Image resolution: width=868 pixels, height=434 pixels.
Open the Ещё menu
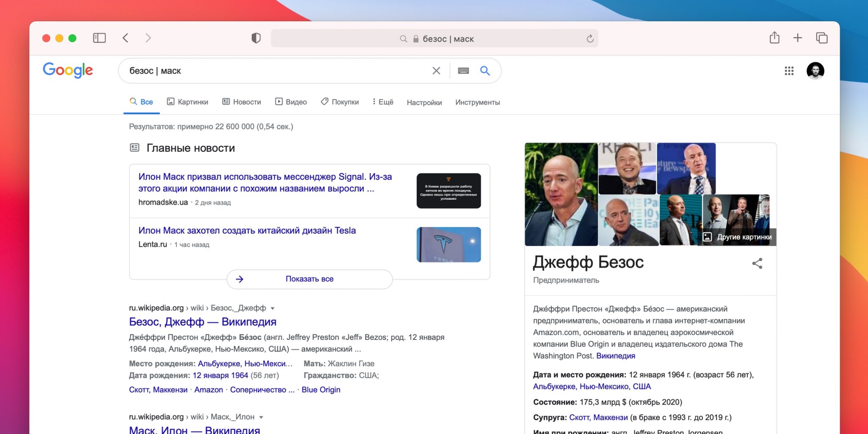pos(383,102)
